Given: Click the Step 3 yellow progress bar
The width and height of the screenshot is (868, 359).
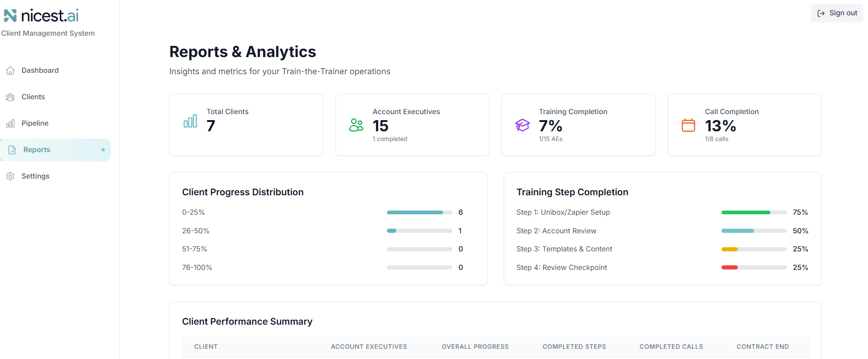Looking at the screenshot, I should click(x=754, y=249).
